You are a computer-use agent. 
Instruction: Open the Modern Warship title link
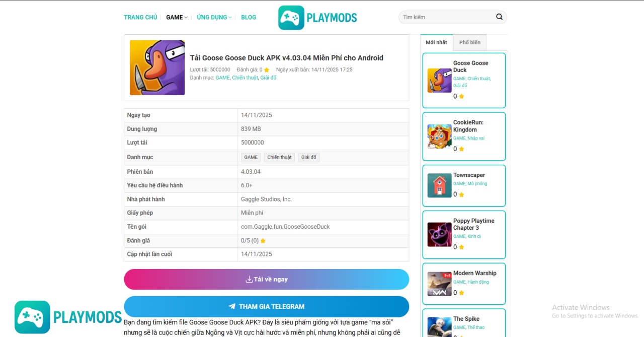point(475,273)
